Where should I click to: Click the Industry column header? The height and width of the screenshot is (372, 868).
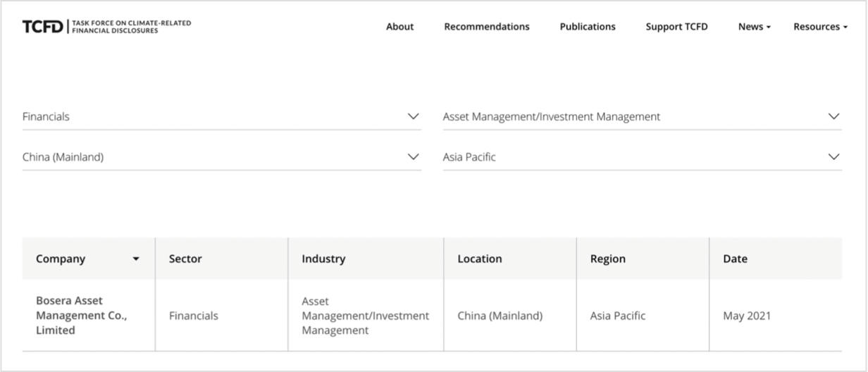[366, 259]
